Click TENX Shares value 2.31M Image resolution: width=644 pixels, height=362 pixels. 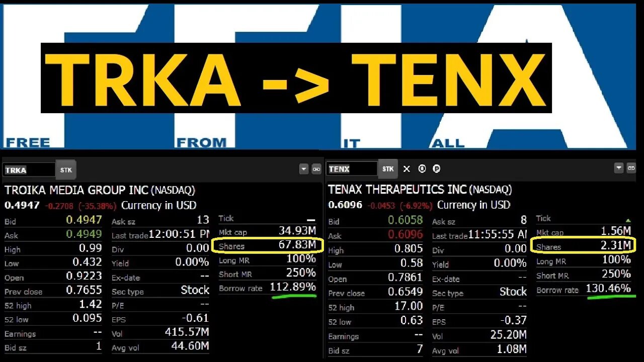click(x=616, y=246)
